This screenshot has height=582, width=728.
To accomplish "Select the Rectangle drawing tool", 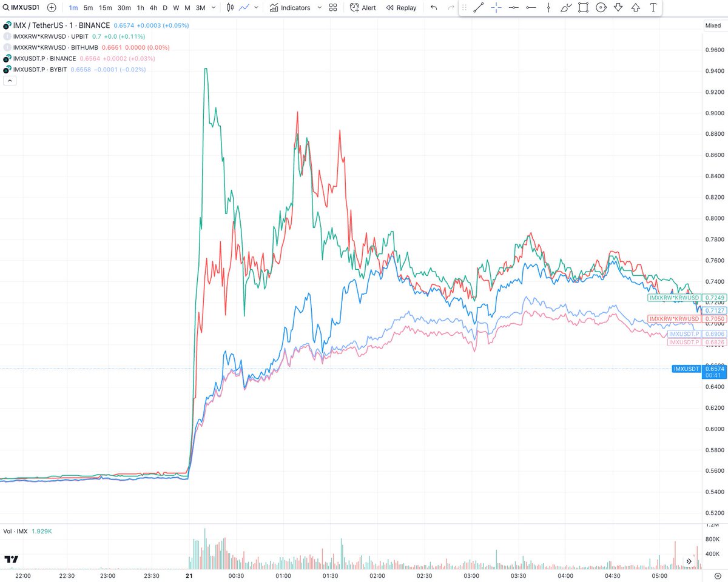I will pyautogui.click(x=584, y=8).
